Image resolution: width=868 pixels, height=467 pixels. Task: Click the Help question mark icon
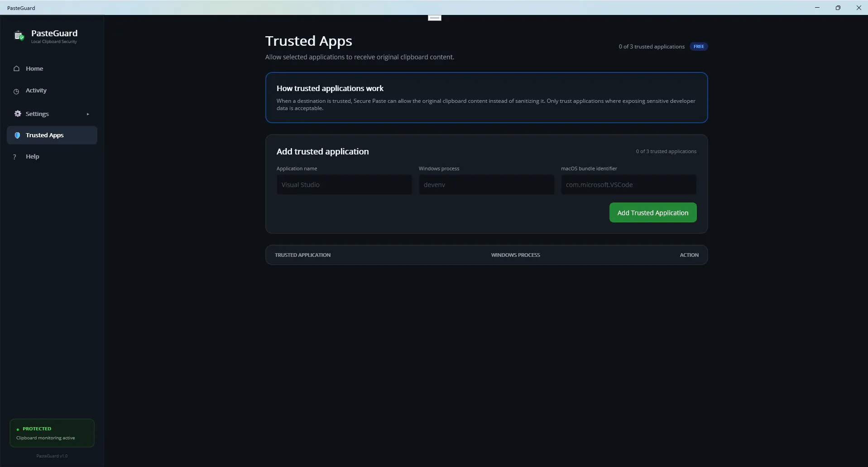coord(14,157)
